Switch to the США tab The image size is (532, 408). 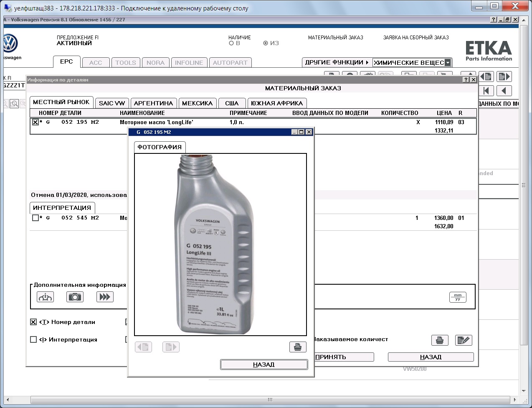click(232, 103)
